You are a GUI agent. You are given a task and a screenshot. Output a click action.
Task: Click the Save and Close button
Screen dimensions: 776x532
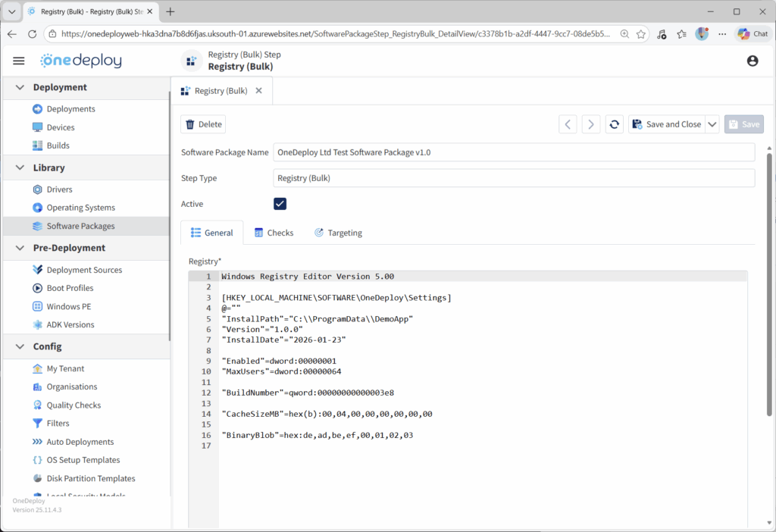pyautogui.click(x=667, y=124)
